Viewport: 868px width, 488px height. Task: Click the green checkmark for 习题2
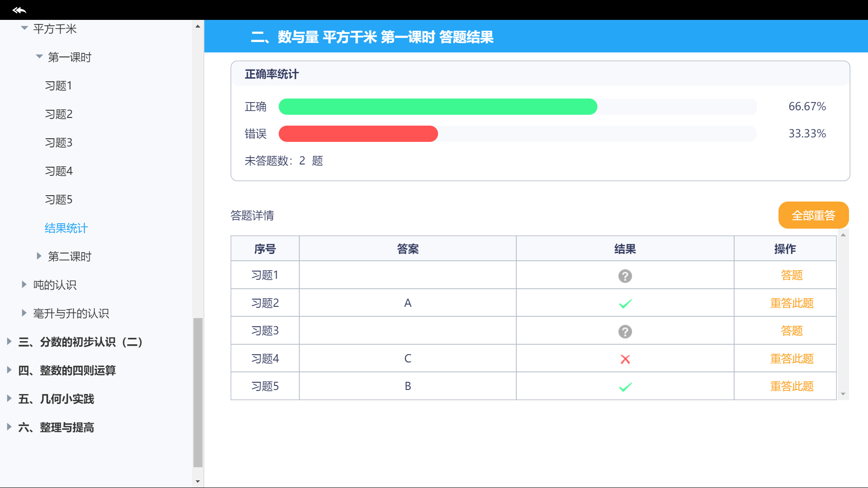tap(625, 304)
